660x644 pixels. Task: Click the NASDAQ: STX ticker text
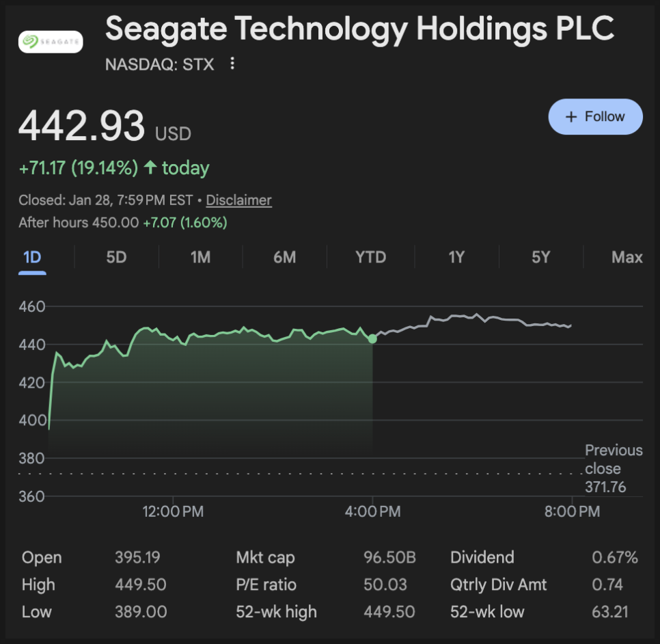159,65
